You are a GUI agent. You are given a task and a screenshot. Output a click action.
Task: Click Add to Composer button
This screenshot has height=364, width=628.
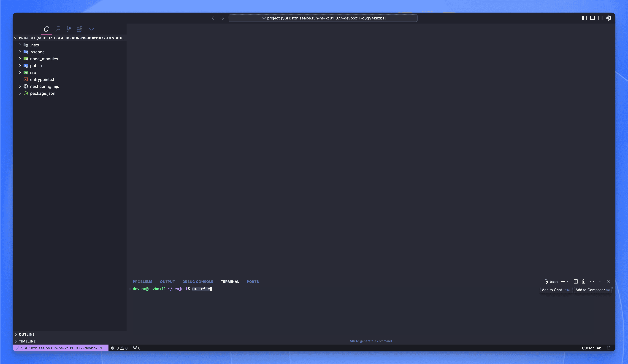[593, 290]
